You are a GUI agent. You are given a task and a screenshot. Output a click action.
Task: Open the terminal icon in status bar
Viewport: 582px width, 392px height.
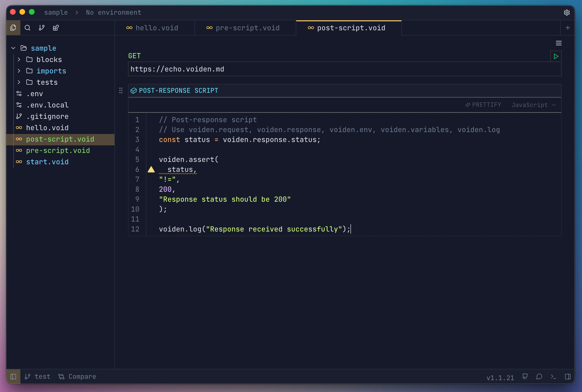coord(553,377)
